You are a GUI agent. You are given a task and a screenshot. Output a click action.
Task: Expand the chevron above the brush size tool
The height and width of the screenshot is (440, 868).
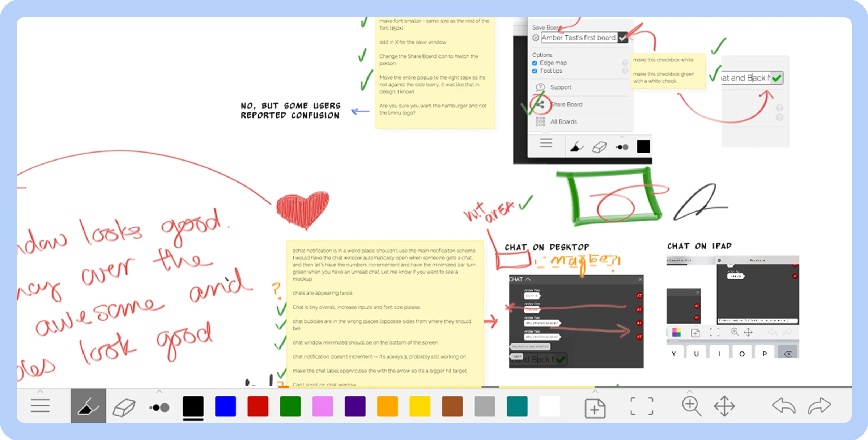click(x=159, y=391)
